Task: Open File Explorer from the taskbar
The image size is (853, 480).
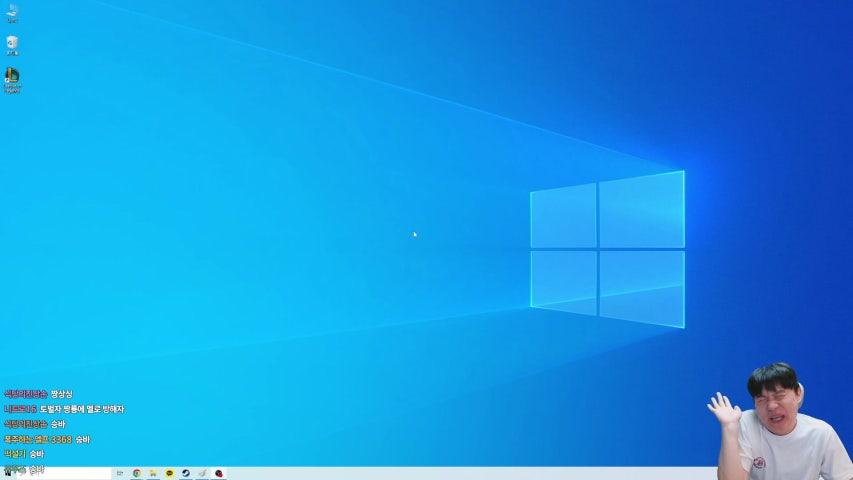Action: (153, 473)
